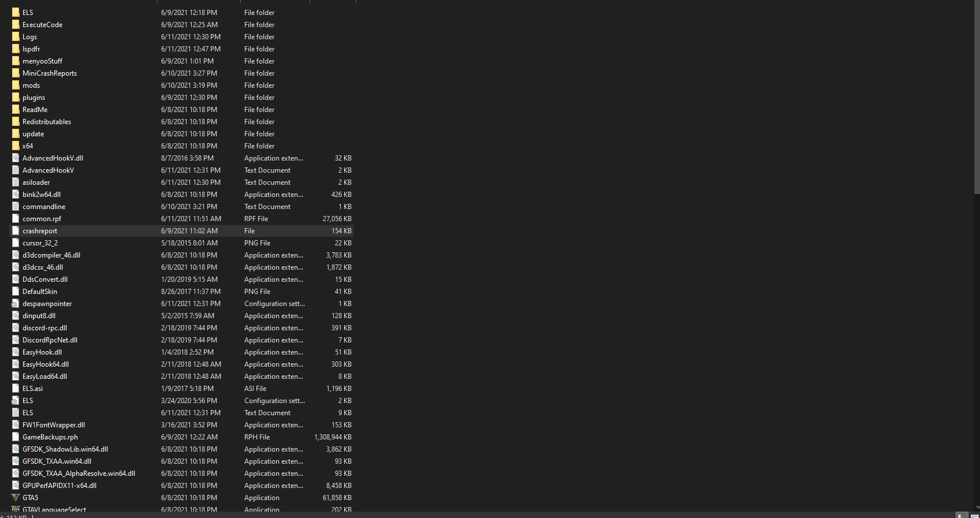Image resolution: width=980 pixels, height=518 pixels.
Task: Select the FW1FontWrapper.dll file icon
Action: (16, 424)
